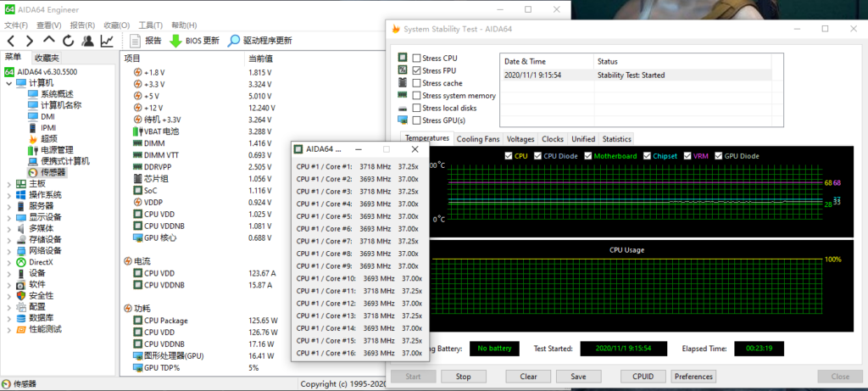Image resolution: width=868 pixels, height=391 pixels.
Task: Toggle CPU Diode graph checkbox
Action: (537, 156)
